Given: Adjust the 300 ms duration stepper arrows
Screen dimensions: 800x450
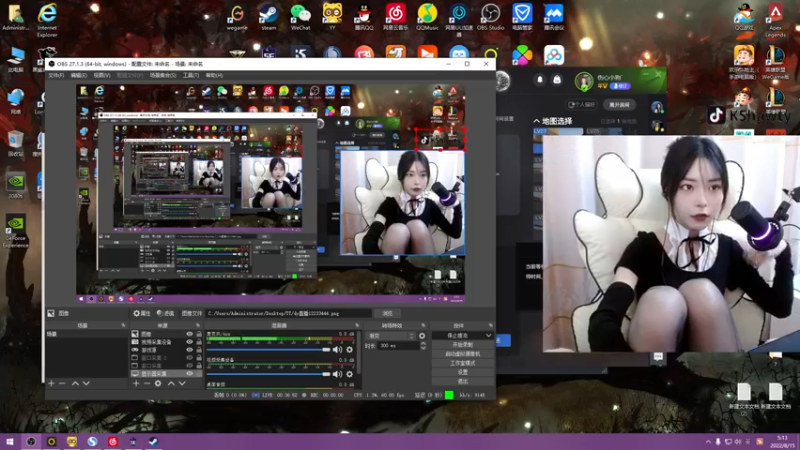Looking at the screenshot, I should 423,346.
